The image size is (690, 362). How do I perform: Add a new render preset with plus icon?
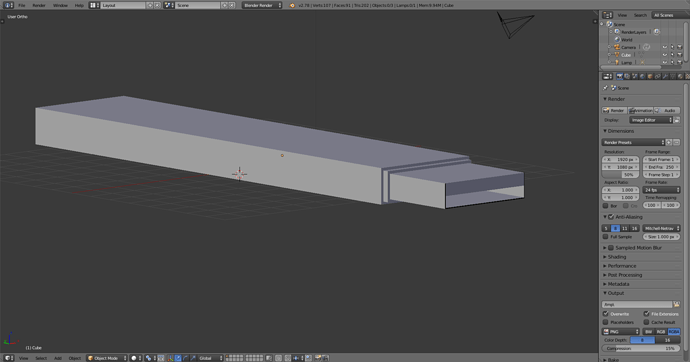pos(669,143)
